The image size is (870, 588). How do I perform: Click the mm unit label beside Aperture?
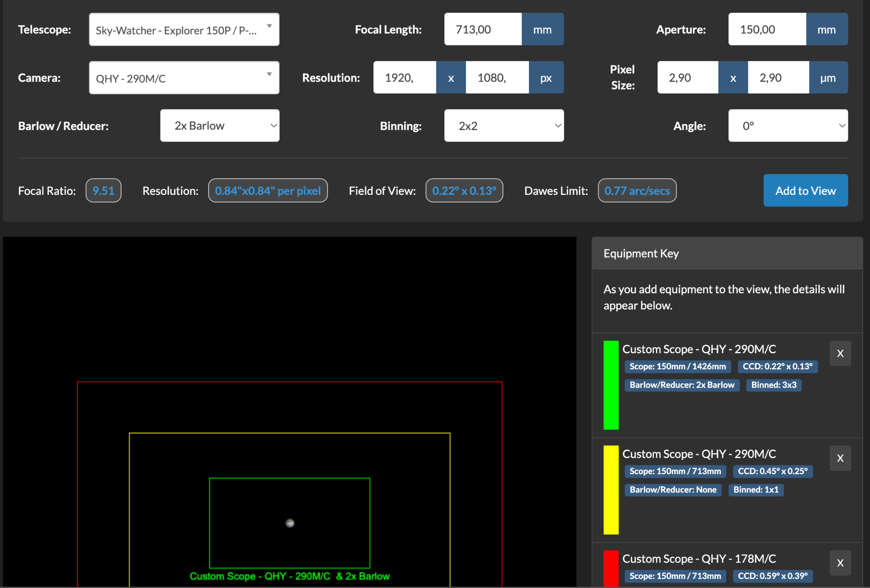827,29
